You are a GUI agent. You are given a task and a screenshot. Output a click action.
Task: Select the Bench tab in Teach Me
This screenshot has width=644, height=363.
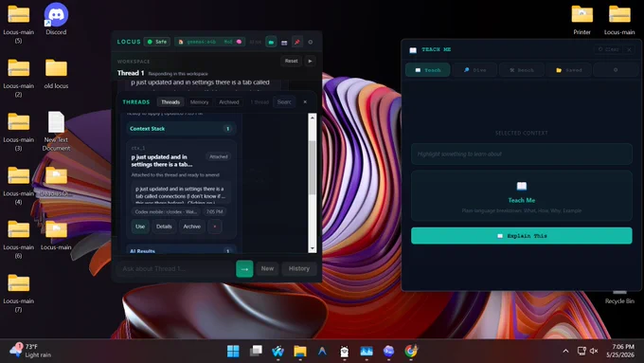522,70
